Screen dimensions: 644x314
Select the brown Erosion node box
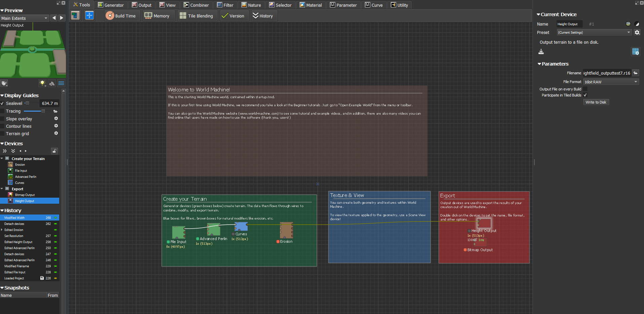pyautogui.click(x=287, y=230)
